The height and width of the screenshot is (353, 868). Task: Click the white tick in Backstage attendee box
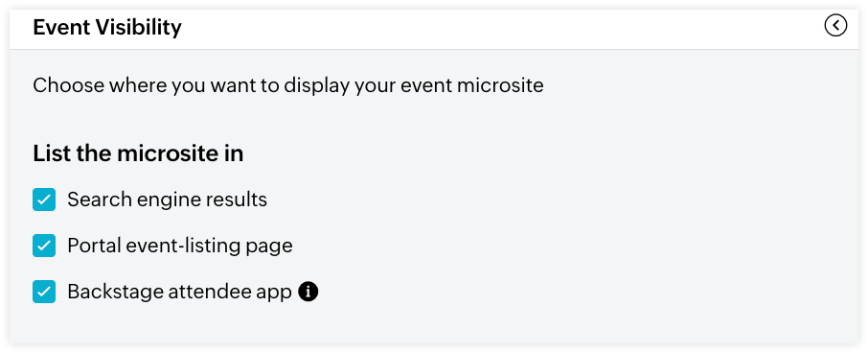point(44,292)
